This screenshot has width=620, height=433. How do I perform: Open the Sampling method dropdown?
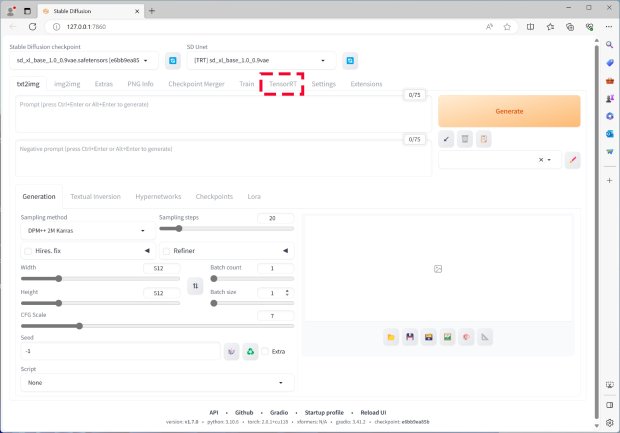87,231
